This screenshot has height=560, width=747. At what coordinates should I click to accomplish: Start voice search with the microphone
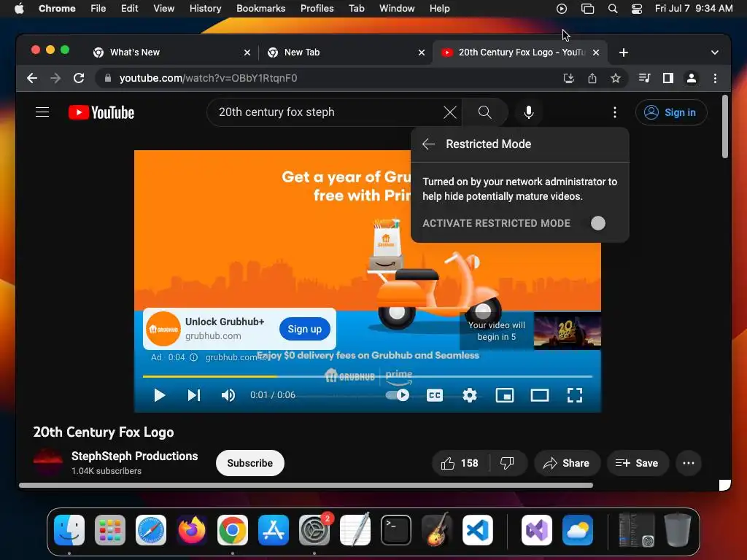(528, 112)
